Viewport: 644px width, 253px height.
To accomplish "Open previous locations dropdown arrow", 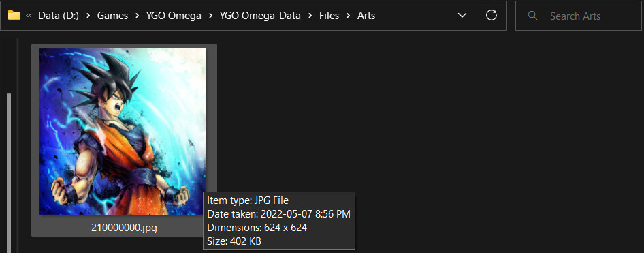I will [462, 16].
